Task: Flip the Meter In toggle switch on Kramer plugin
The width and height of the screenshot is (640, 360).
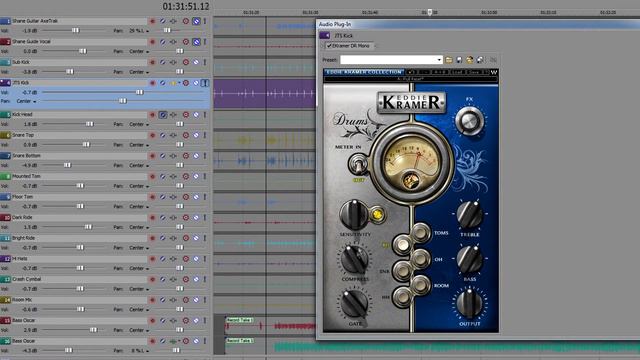Action: pos(358,165)
